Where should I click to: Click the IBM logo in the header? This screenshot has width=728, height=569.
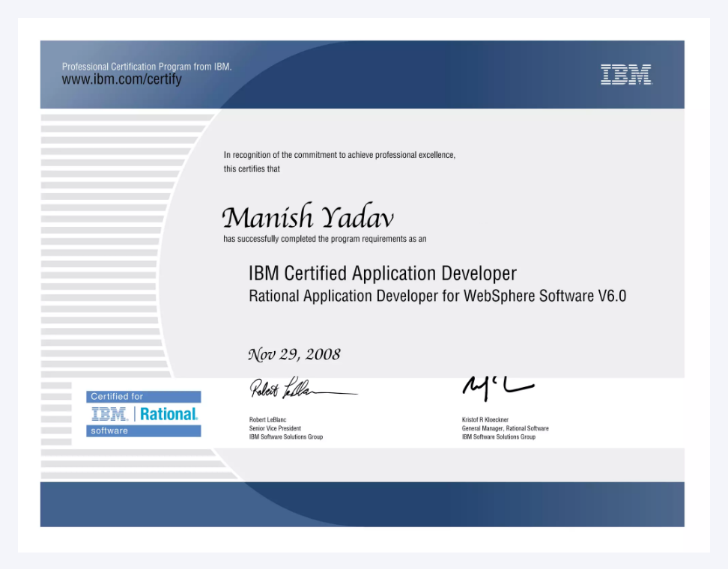(626, 75)
